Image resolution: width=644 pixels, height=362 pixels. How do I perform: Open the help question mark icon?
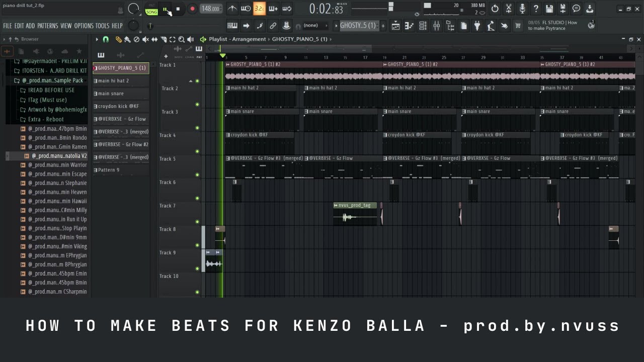(536, 9)
